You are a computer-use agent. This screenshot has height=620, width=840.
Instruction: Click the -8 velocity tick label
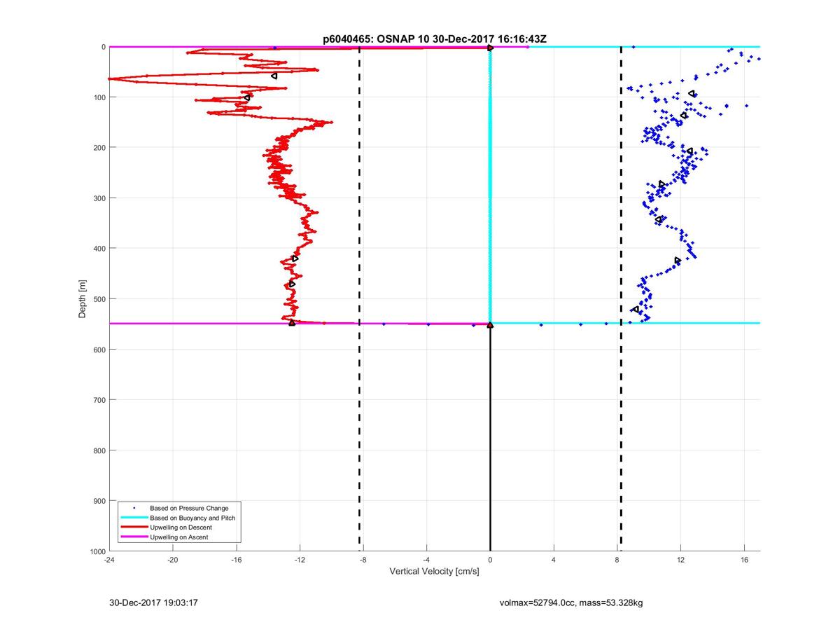pyautogui.click(x=363, y=560)
